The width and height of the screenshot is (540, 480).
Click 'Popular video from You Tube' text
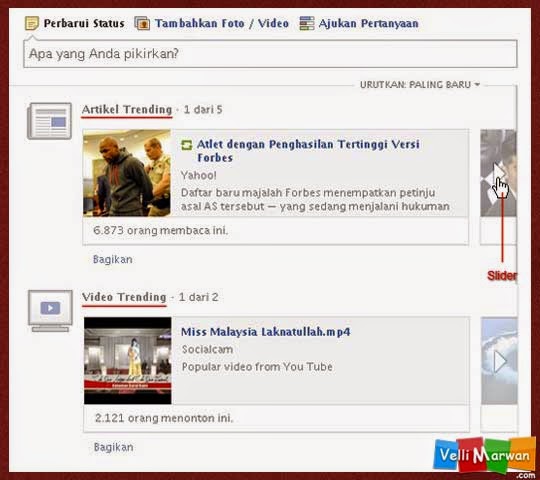point(257,367)
